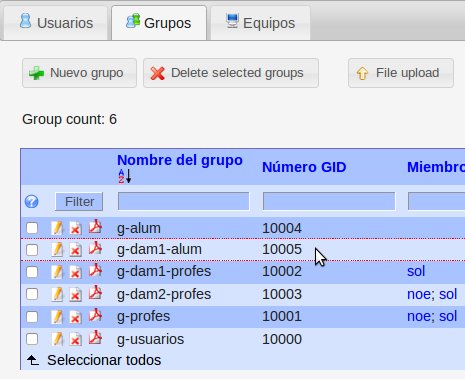Enable the g-profes row checkbox

pyautogui.click(x=32, y=317)
